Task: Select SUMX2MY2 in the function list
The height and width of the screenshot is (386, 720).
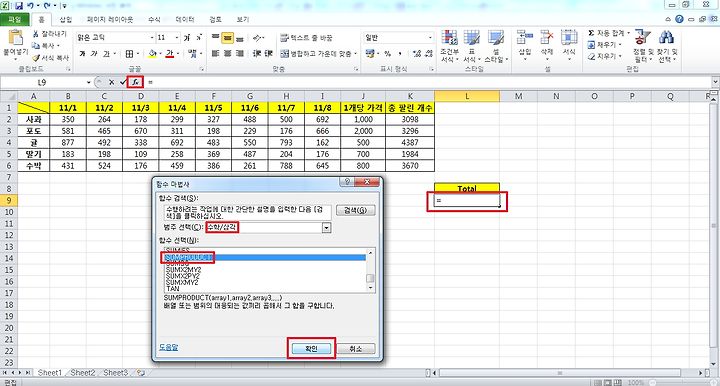Action: click(x=183, y=270)
